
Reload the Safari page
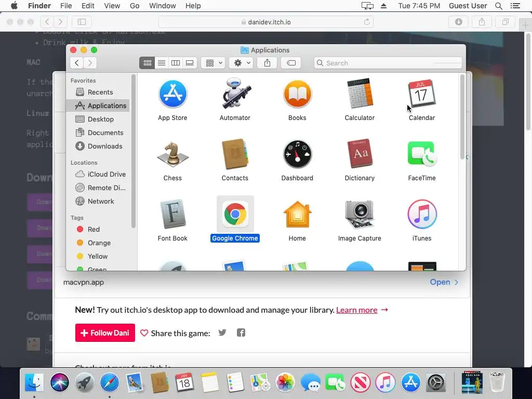click(x=367, y=22)
